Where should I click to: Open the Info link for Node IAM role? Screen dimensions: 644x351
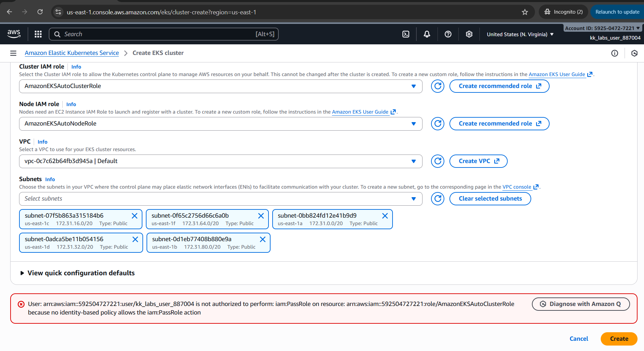coord(71,104)
